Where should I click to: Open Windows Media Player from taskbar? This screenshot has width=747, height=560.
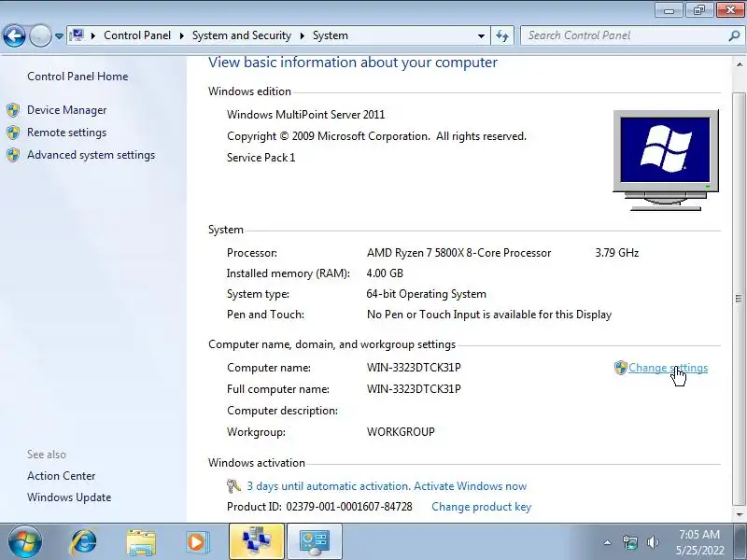[196, 542]
